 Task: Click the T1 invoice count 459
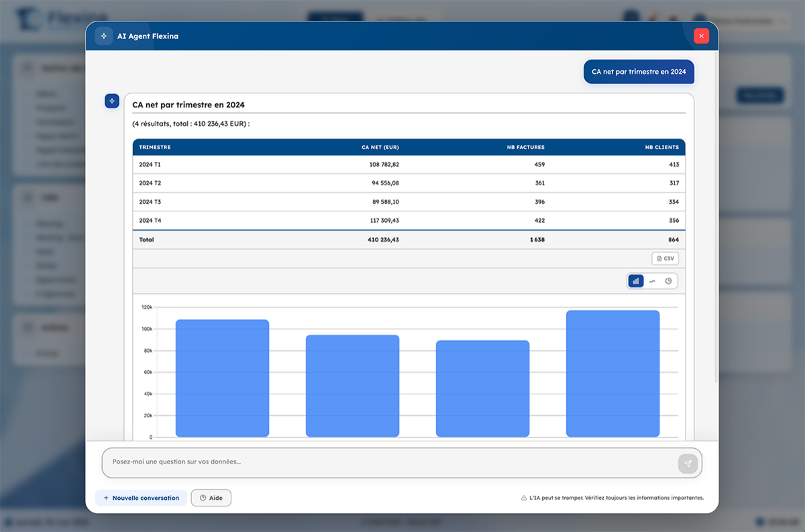539,164
